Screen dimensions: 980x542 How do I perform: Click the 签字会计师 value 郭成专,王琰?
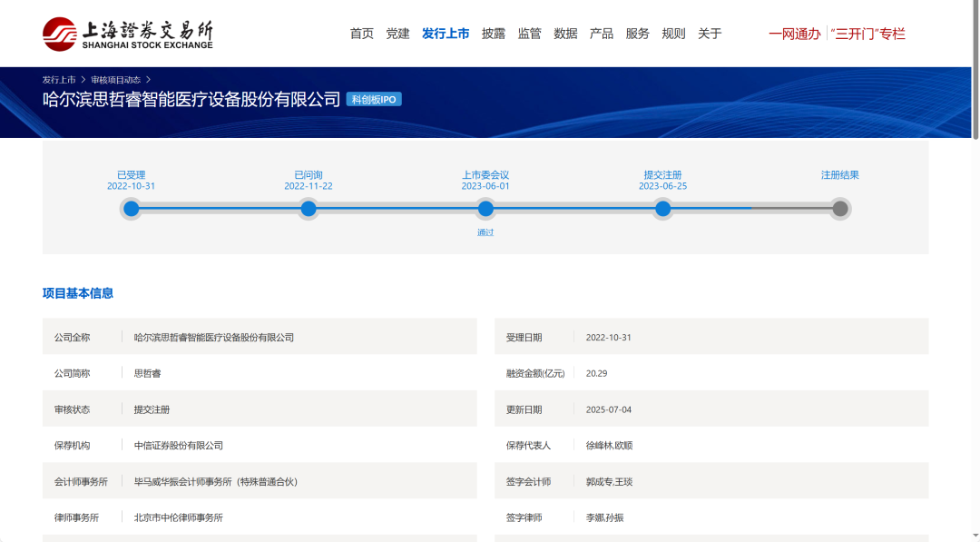610,482
